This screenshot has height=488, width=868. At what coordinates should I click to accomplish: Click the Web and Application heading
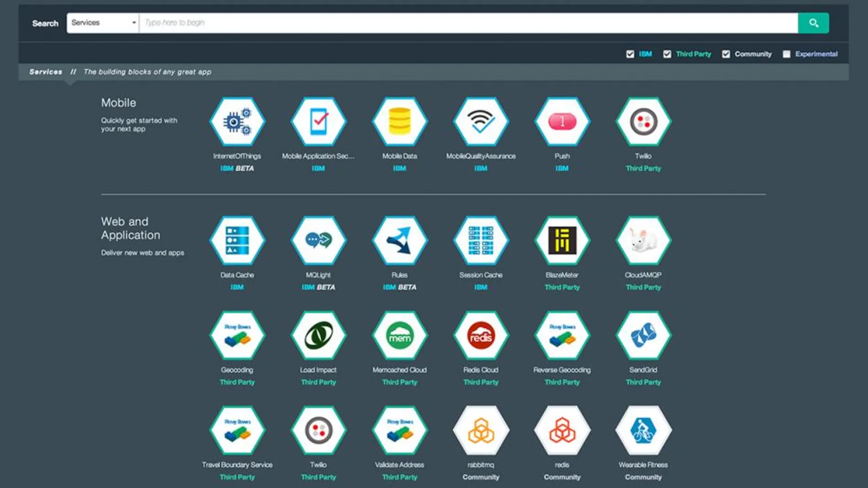click(x=131, y=228)
